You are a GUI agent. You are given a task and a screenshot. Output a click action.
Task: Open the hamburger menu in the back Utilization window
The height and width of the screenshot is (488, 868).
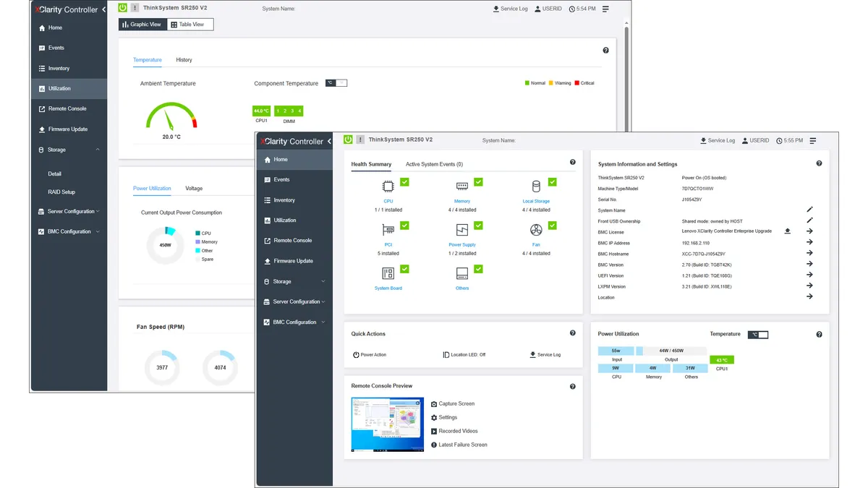605,9
